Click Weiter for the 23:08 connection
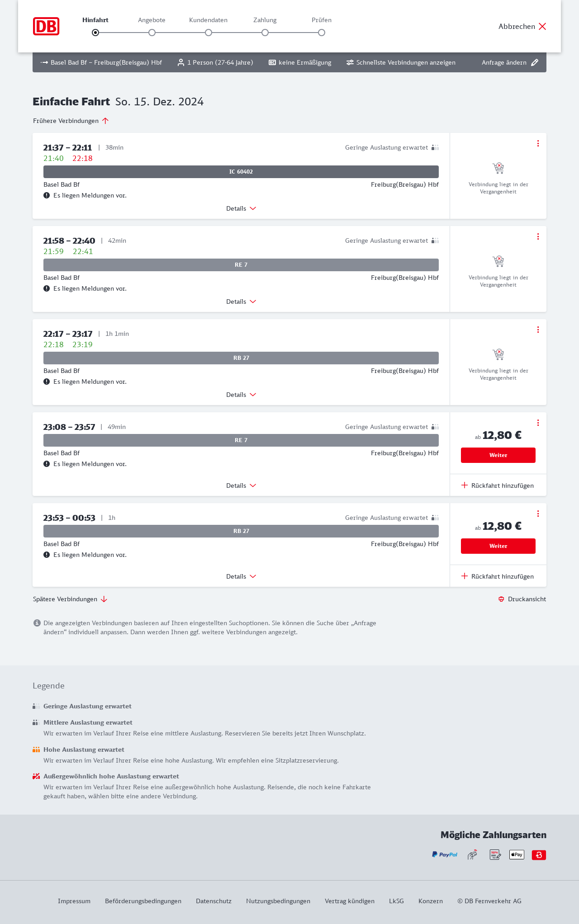This screenshot has height=924, width=579. coord(498,455)
